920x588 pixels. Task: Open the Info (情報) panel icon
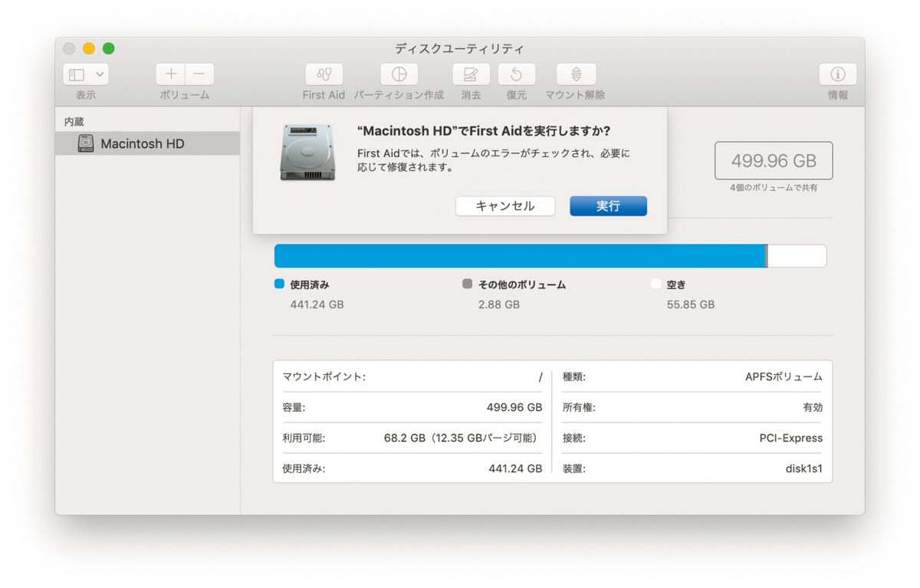(x=837, y=74)
